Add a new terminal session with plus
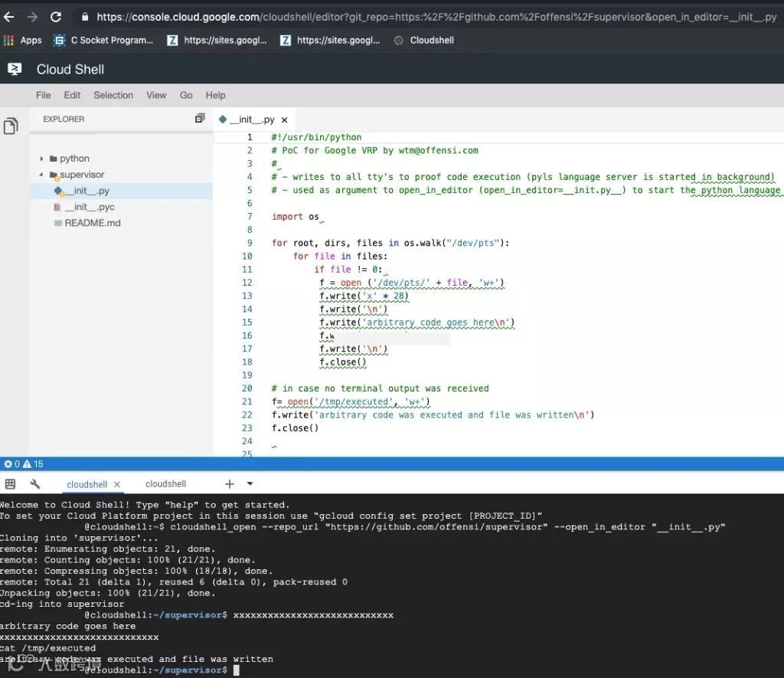The width and height of the screenshot is (784, 678). pos(230,484)
